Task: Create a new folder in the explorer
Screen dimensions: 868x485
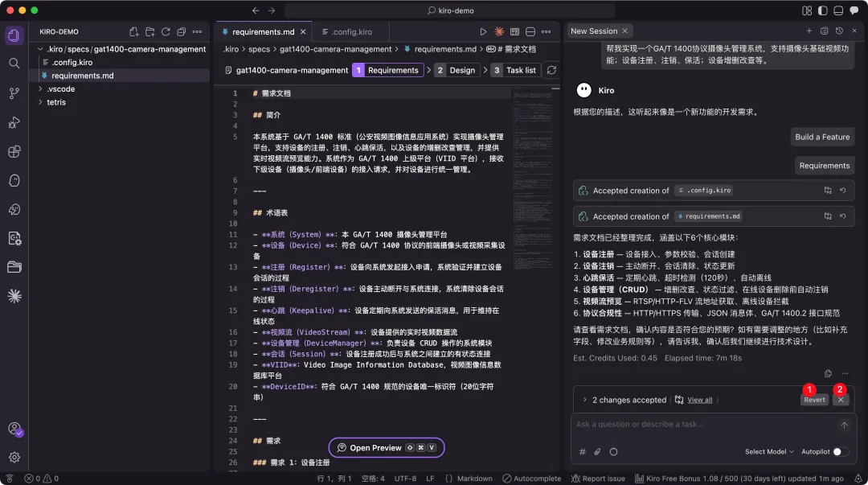Action: point(149,31)
